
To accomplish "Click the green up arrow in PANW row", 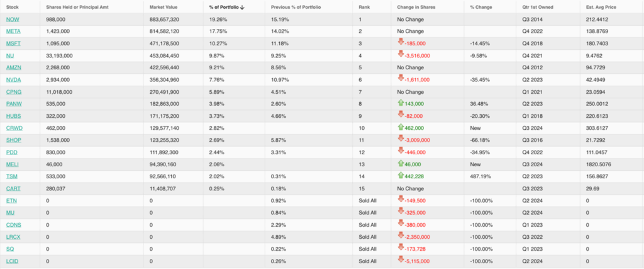I will (x=400, y=103).
